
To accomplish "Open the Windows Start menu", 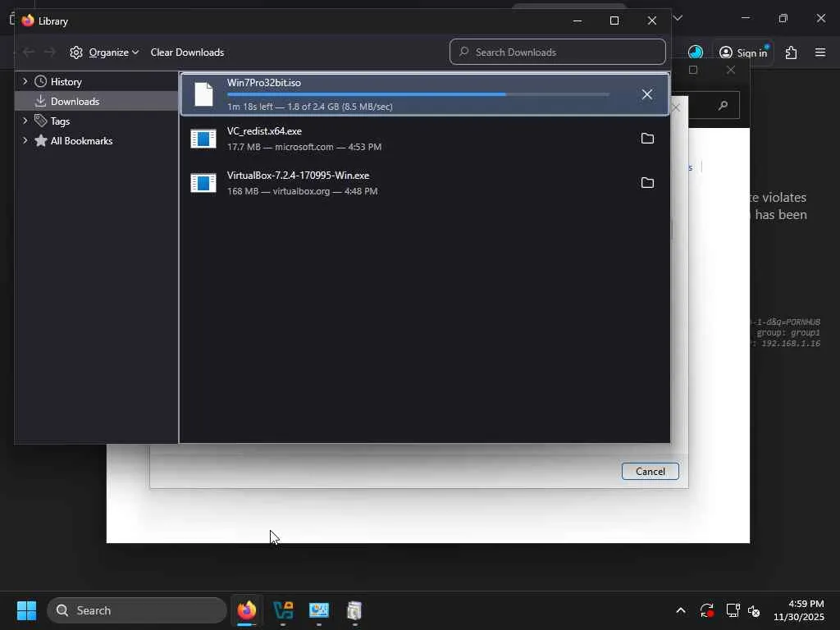I will point(26,610).
